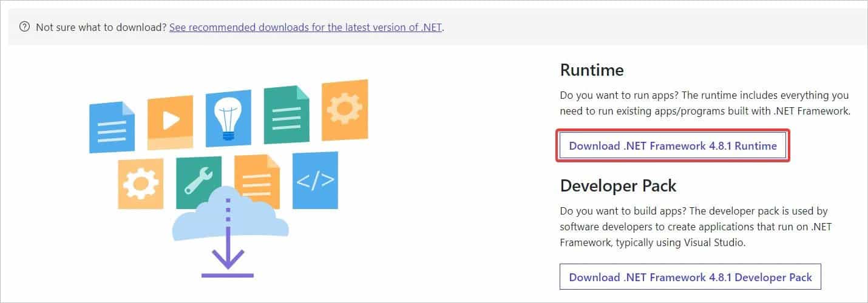
Task: Click the question mark help icon
Action: click(x=24, y=27)
